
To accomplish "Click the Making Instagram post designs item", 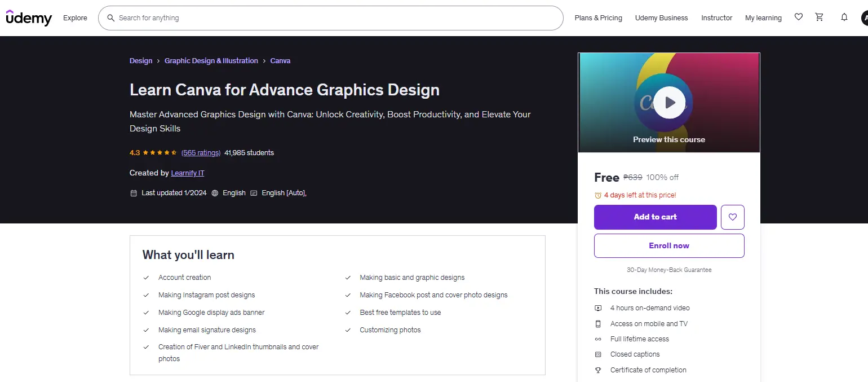I will pyautogui.click(x=206, y=295).
